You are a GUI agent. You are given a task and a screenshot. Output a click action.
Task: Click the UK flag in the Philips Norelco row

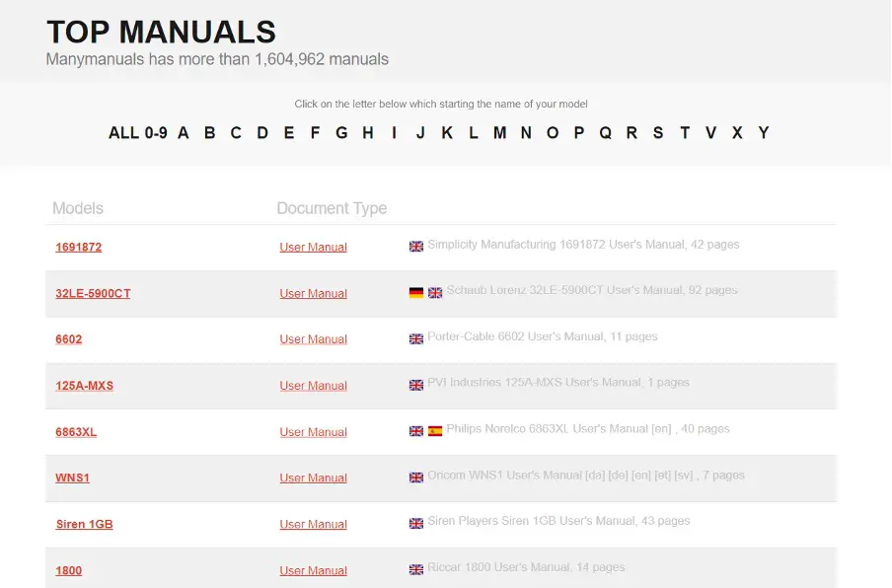pyautogui.click(x=415, y=430)
